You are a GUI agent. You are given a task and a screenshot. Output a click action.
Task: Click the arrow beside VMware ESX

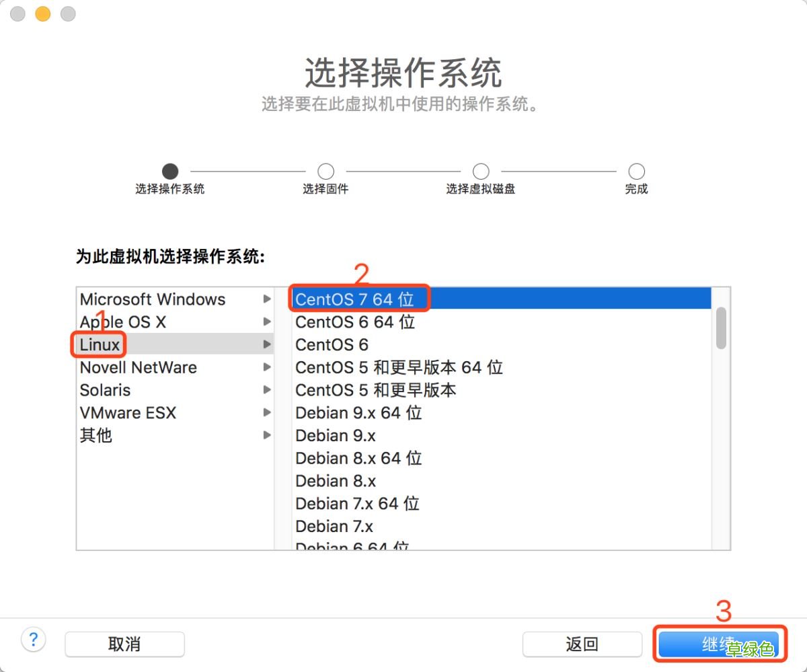coord(267,413)
